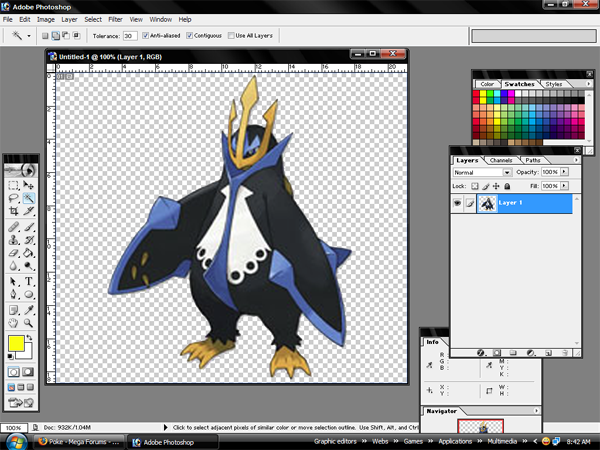
Task: Select the Crop tool
Action: [13, 211]
